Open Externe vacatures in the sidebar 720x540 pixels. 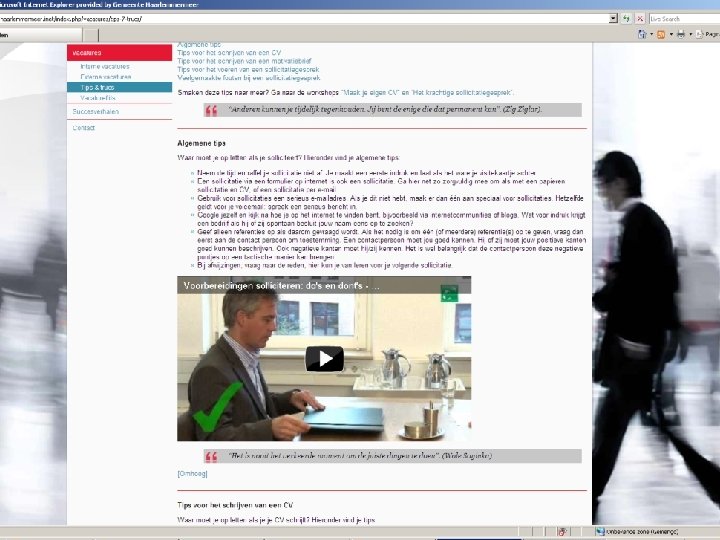106,77
